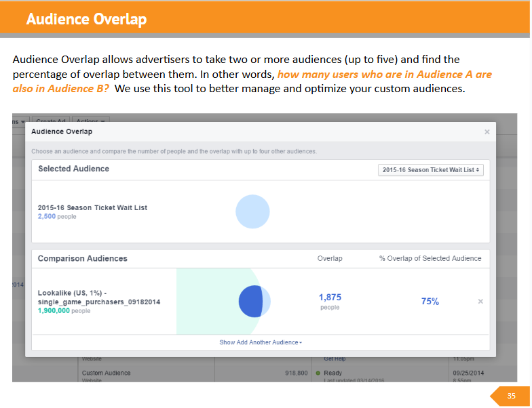Image resolution: width=532 pixels, height=408 pixels.
Task: Click the overlapping circles Venn diagram
Action: pos(254,301)
